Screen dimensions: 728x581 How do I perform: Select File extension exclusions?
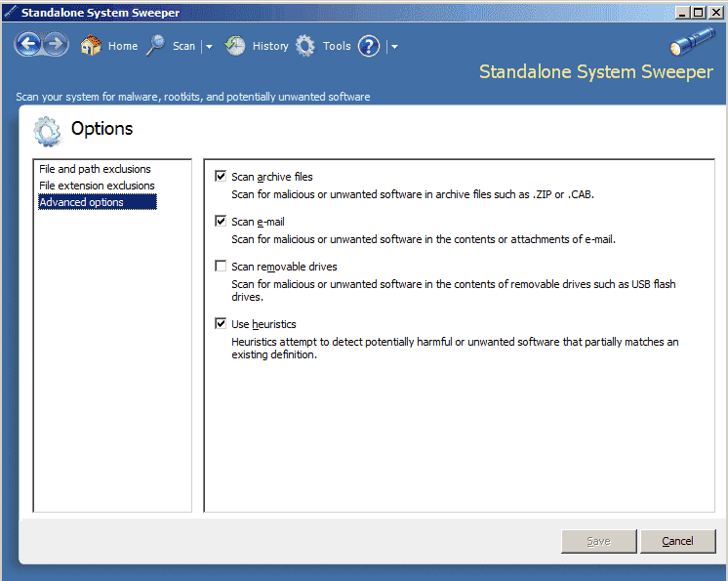pos(97,186)
